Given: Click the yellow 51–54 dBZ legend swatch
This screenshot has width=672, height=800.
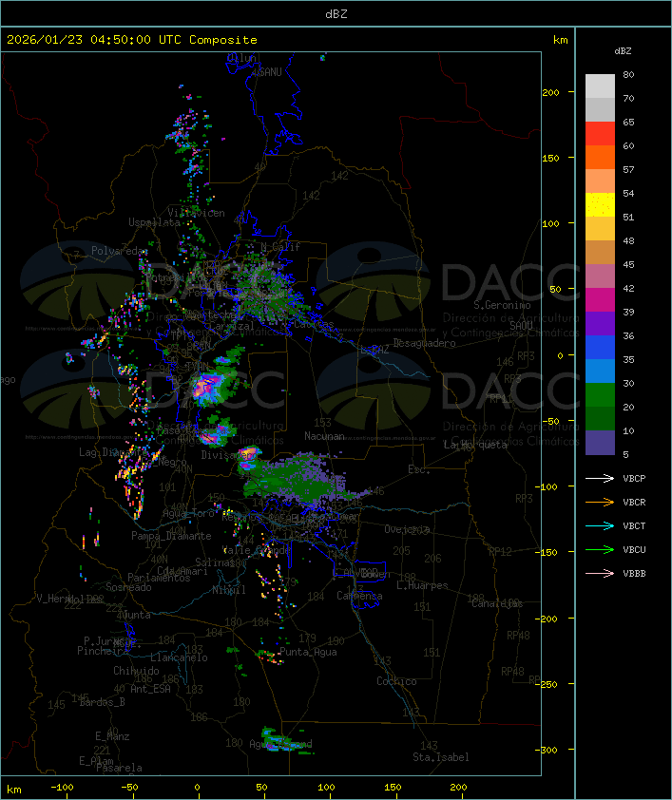Looking at the screenshot, I should (x=600, y=205).
